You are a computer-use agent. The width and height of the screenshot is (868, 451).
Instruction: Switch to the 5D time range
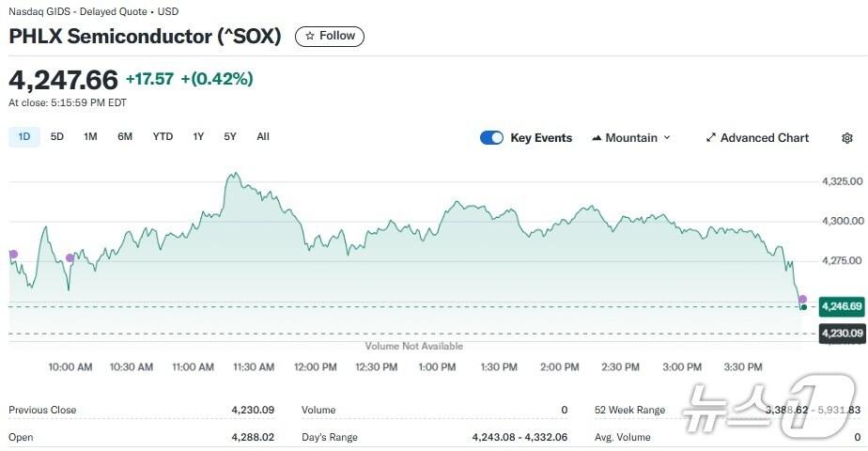pos(57,136)
